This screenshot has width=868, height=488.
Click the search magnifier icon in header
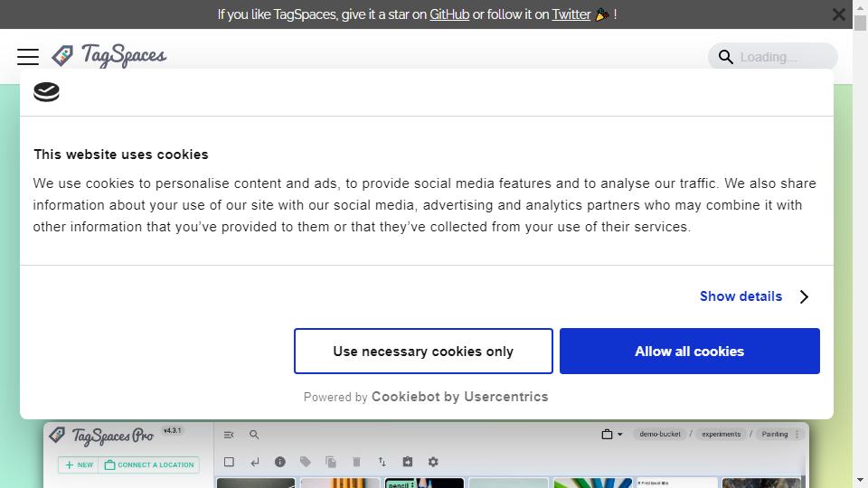coord(726,57)
